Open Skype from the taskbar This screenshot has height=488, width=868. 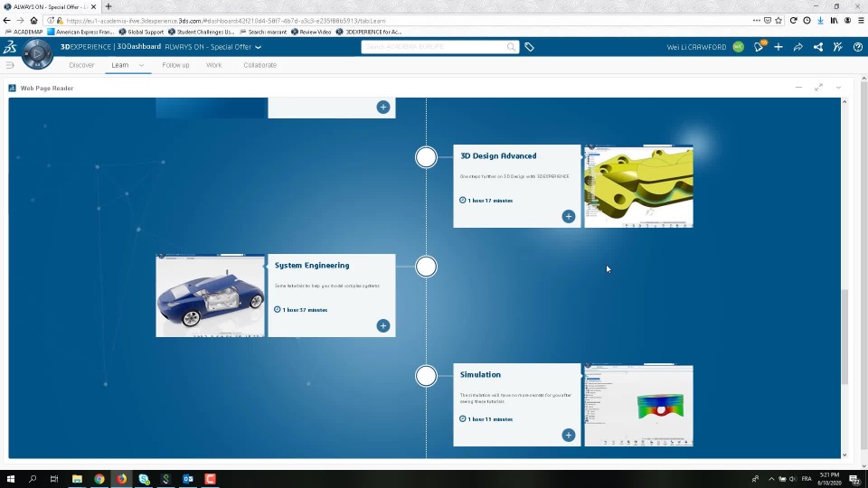coord(144,479)
